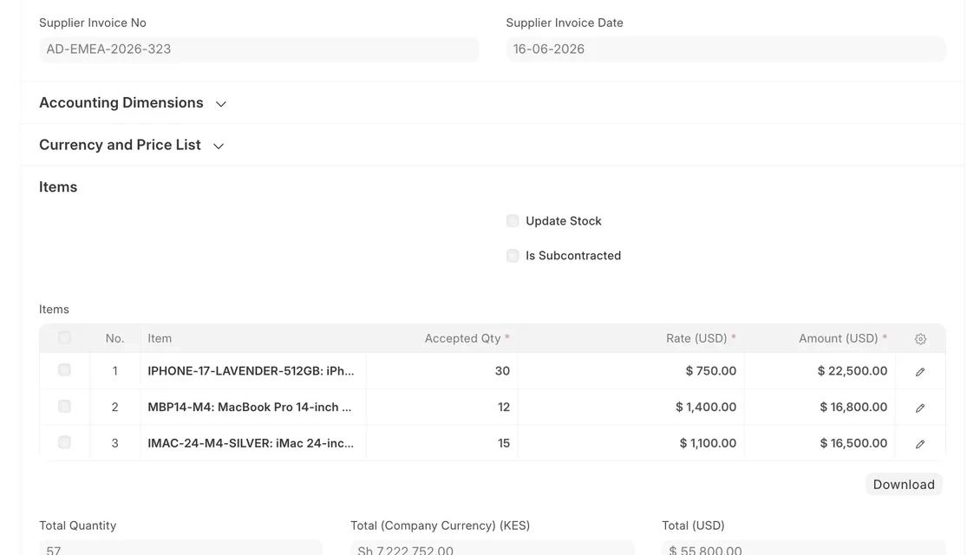The height and width of the screenshot is (555, 980).
Task: Expand the Accounting Dimensions section
Action: 133,103
